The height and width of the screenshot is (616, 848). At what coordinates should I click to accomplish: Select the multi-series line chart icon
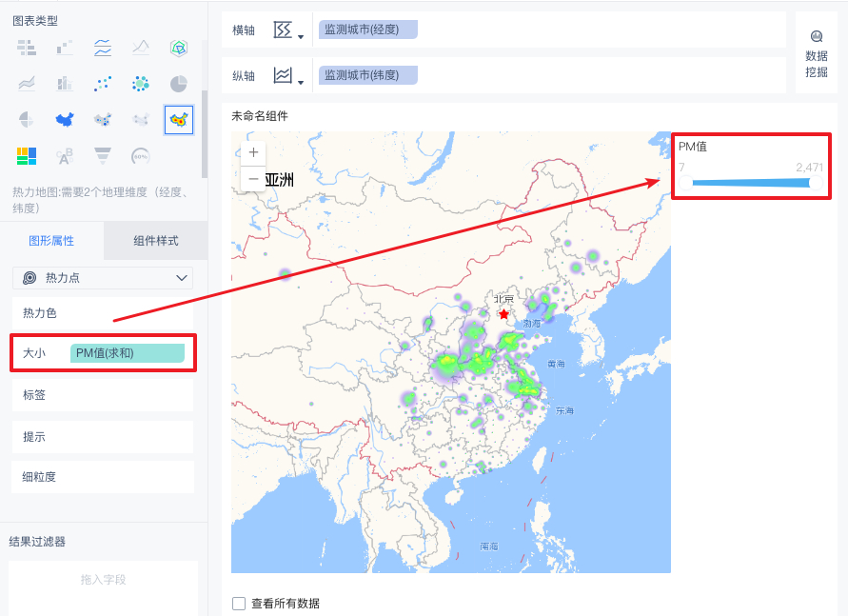point(103,48)
